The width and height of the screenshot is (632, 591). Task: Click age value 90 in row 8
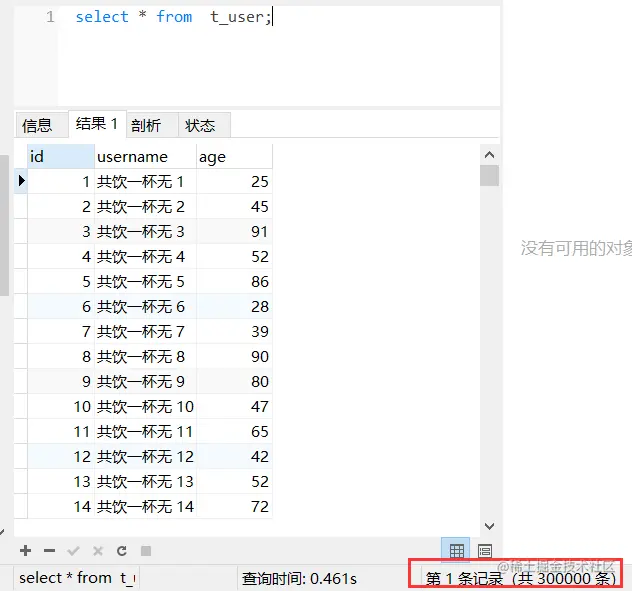pyautogui.click(x=235, y=356)
